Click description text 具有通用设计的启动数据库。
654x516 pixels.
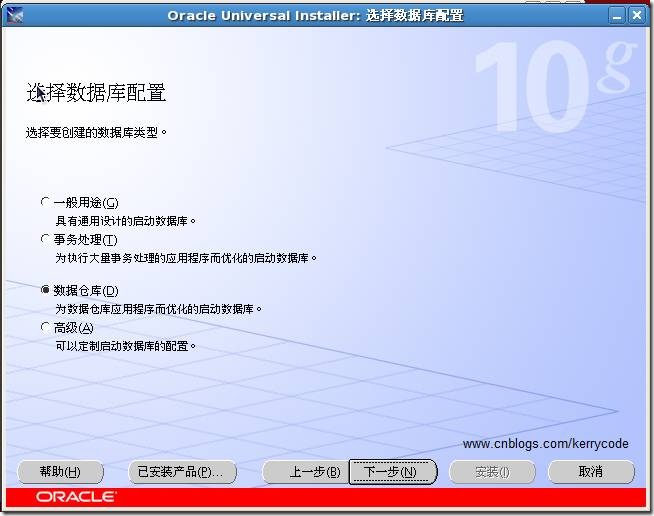(x=125, y=221)
